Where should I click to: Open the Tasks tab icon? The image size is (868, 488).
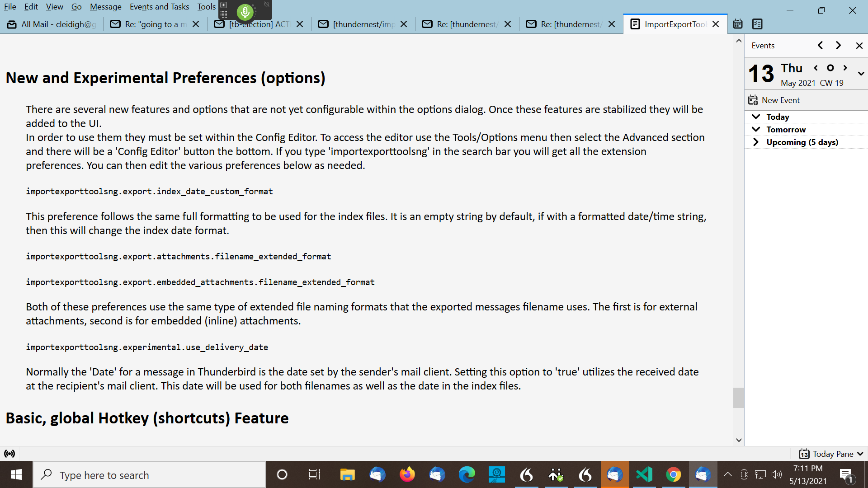pyautogui.click(x=757, y=24)
